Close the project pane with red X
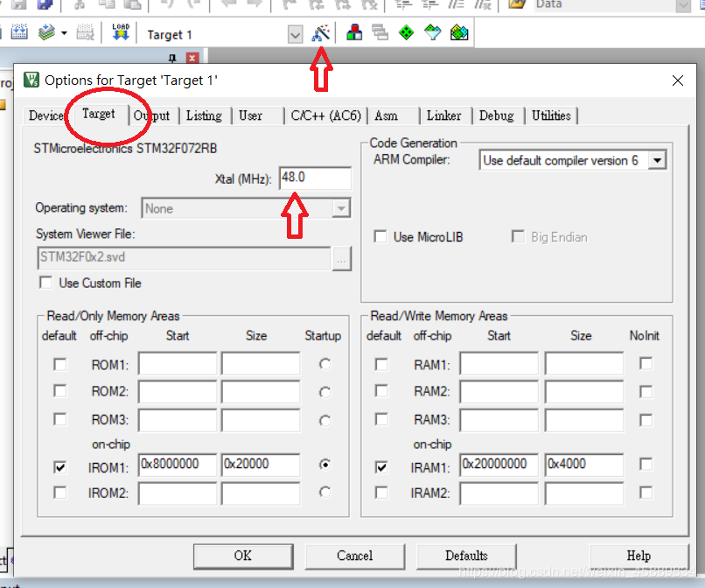 (192, 58)
